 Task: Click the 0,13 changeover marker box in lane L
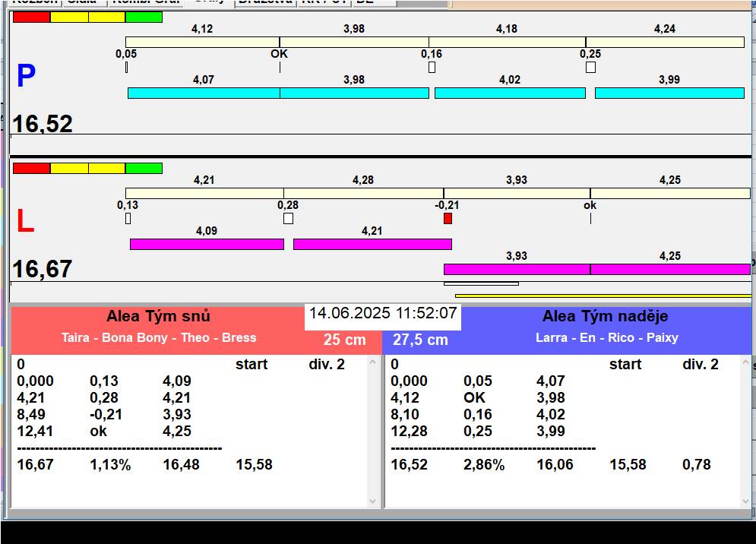(x=128, y=219)
